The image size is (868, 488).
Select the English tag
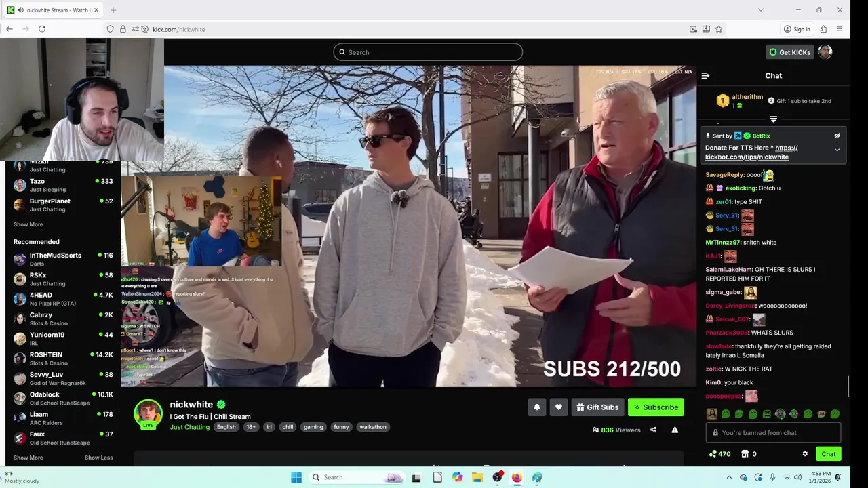[226, 427]
